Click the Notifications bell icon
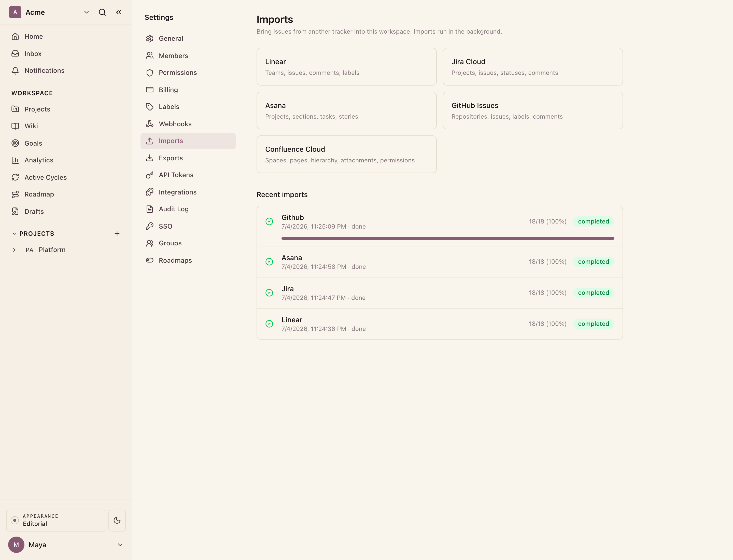The height and width of the screenshot is (560, 733). (x=15, y=71)
